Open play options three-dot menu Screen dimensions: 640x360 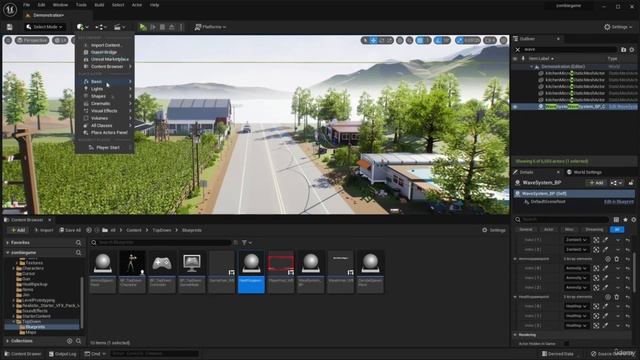tap(181, 27)
